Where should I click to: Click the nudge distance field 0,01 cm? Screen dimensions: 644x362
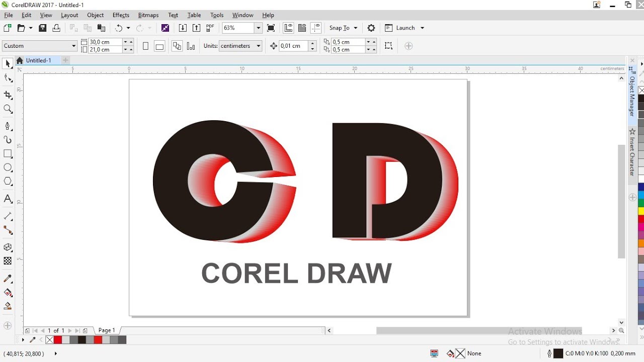tap(294, 46)
